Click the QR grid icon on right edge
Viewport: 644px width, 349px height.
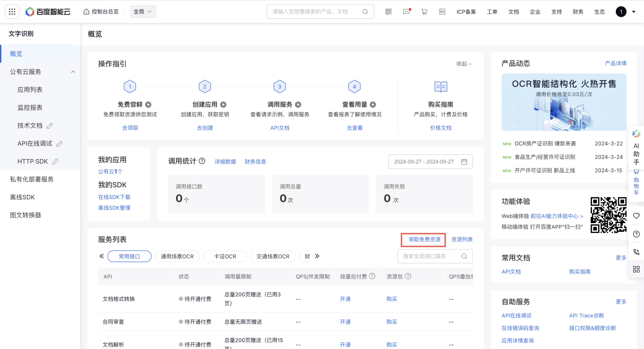coord(636,269)
